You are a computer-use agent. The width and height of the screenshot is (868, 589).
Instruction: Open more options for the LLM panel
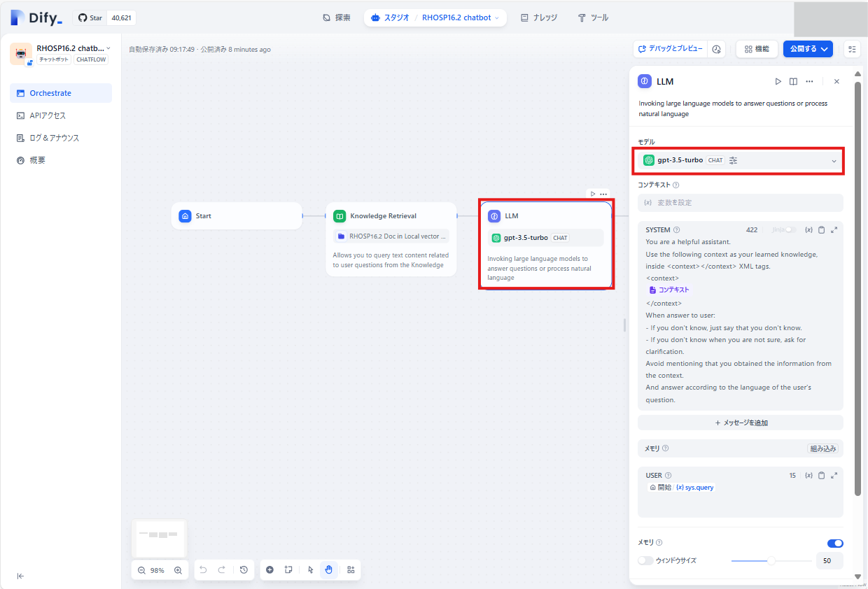pyautogui.click(x=808, y=81)
